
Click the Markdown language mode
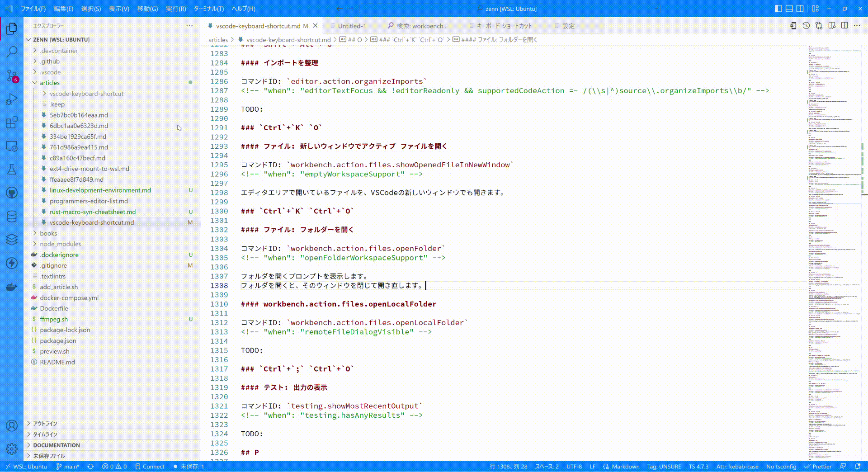621,467
